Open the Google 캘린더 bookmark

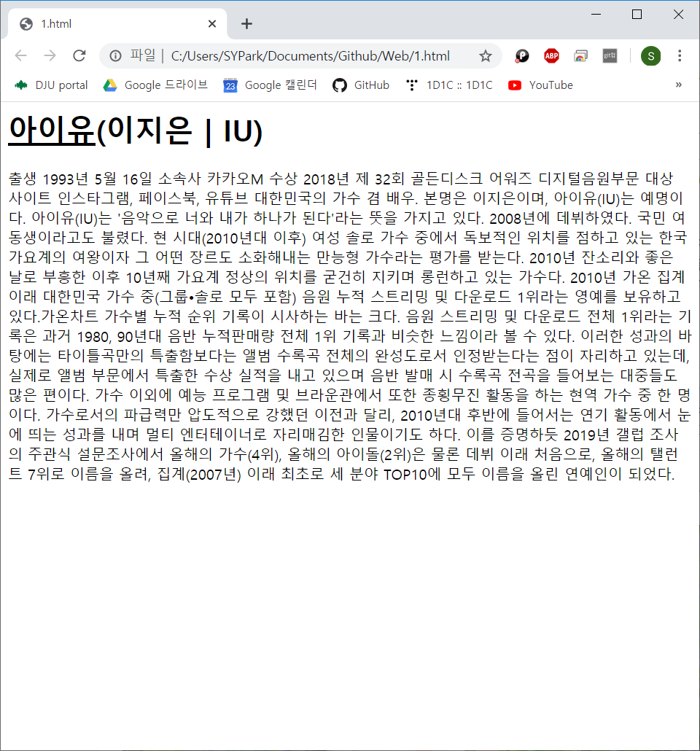tap(270, 85)
